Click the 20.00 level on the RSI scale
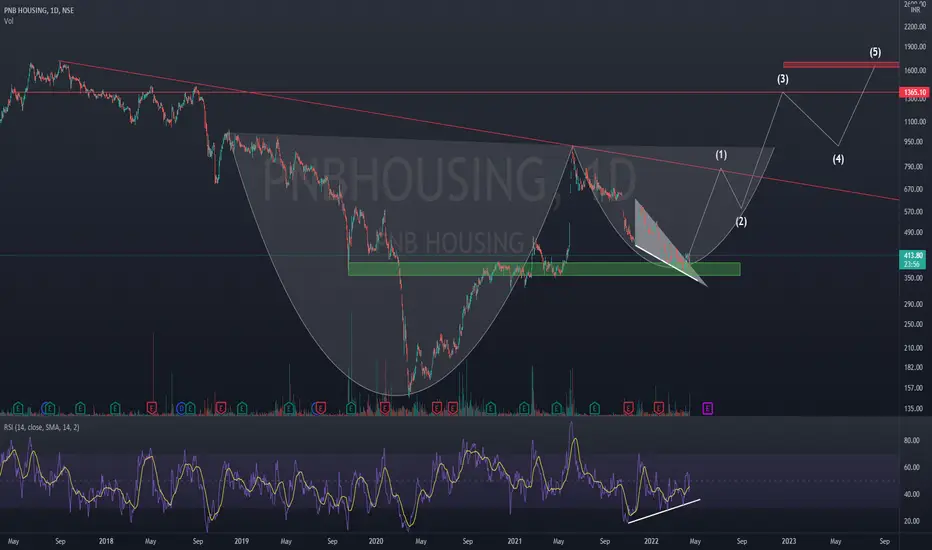This screenshot has height=550, width=932. pos(912,521)
